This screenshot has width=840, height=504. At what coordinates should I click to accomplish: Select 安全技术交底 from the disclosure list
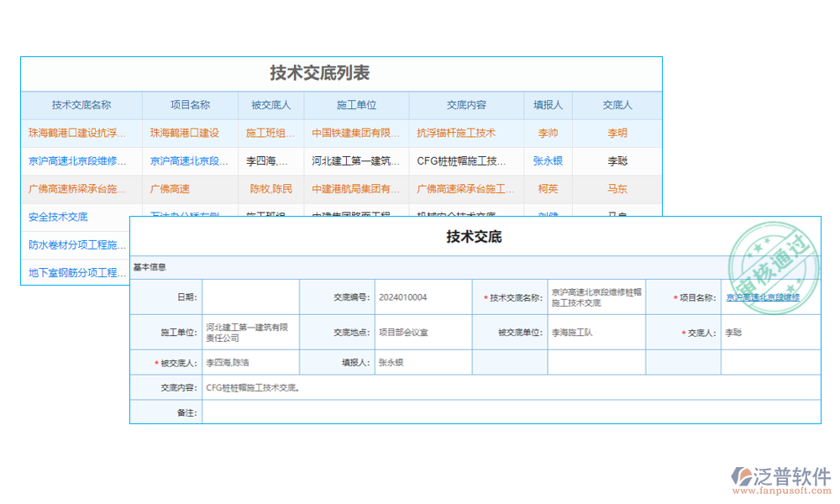click(x=60, y=217)
